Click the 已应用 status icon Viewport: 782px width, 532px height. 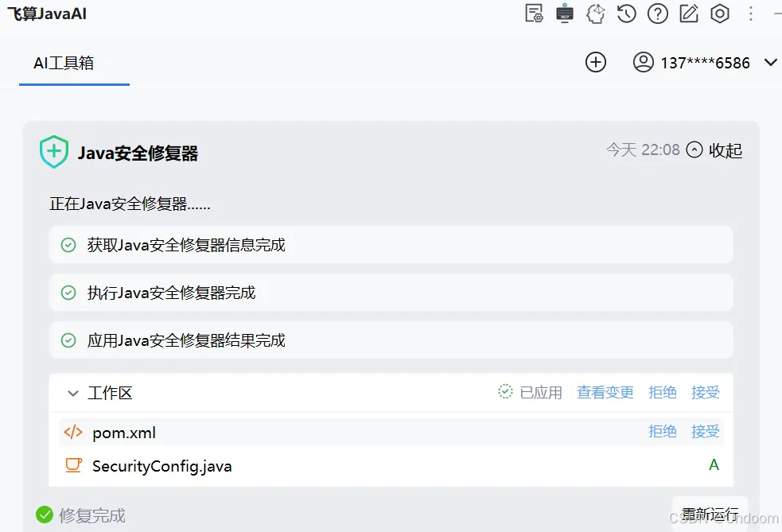pyautogui.click(x=505, y=392)
